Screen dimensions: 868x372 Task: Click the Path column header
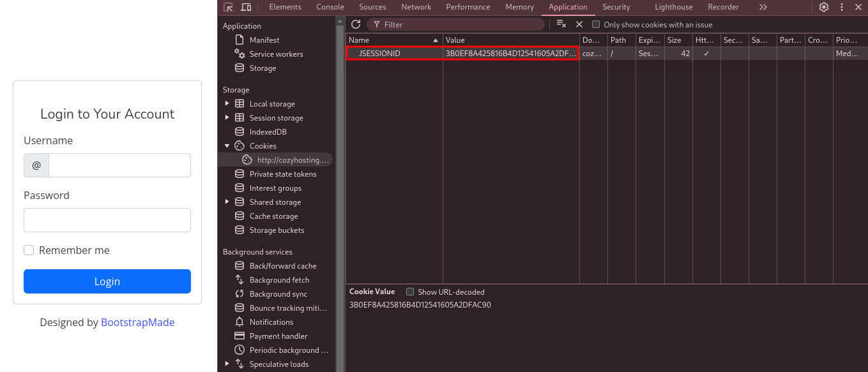[621, 40]
